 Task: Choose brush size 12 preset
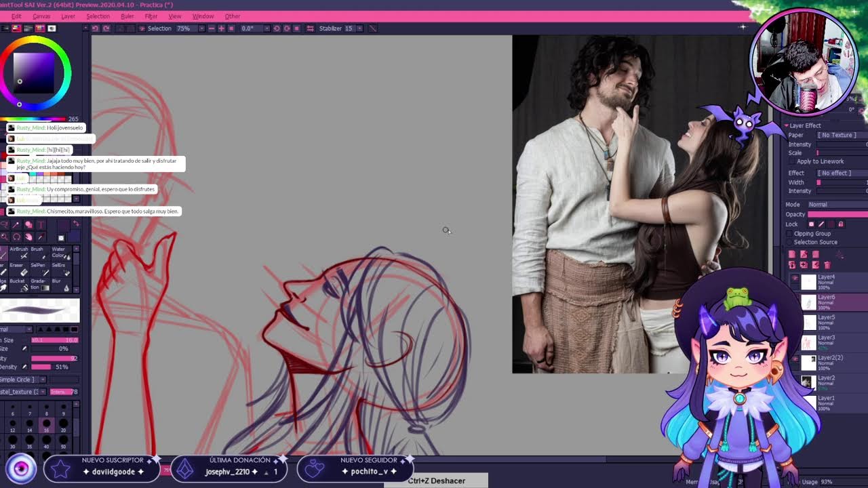click(13, 426)
